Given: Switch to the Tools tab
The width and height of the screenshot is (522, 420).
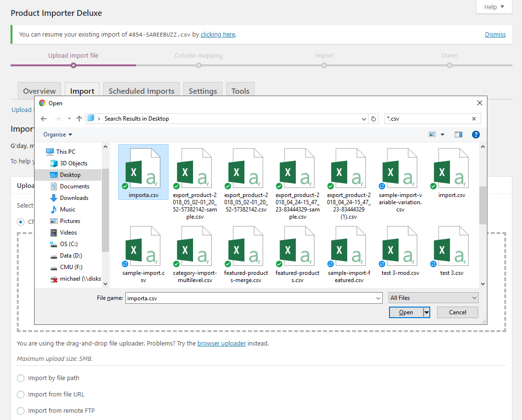Looking at the screenshot, I should (x=241, y=91).
